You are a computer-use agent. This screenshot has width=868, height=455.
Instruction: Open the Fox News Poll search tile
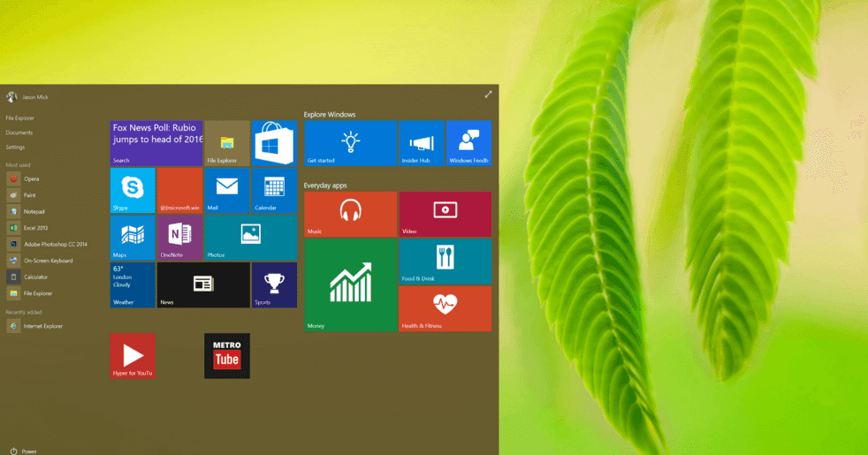tap(156, 143)
